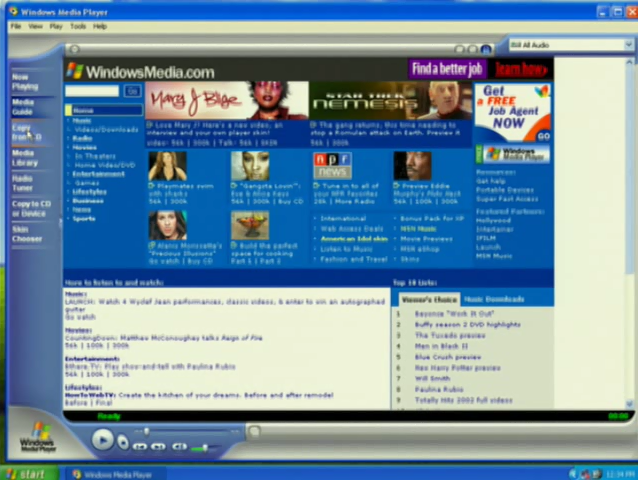Image resolution: width=638 pixels, height=480 pixels.
Task: Click the scroll up arrow in the media guide
Action: click(629, 62)
